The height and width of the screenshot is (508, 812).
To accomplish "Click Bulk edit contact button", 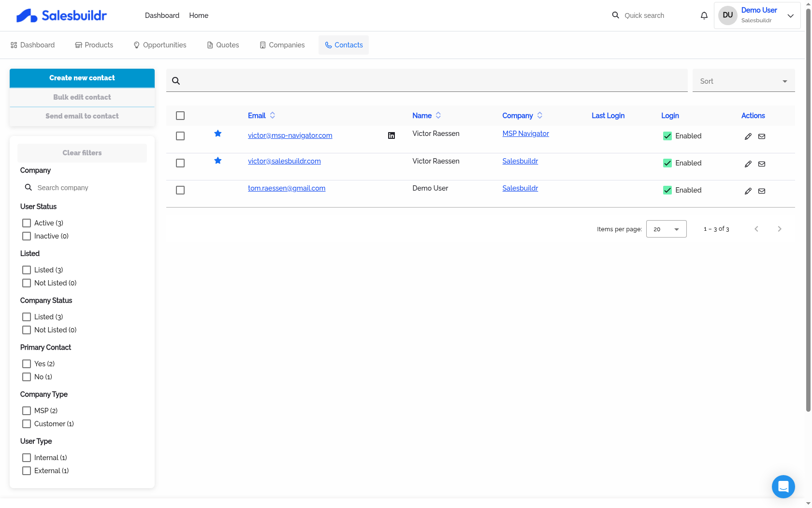I will pos(82,97).
